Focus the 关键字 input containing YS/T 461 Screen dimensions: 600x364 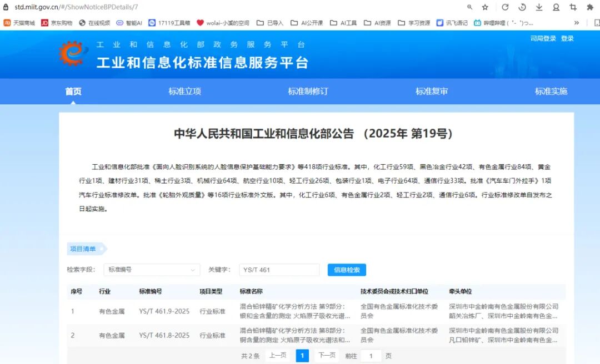(x=279, y=270)
